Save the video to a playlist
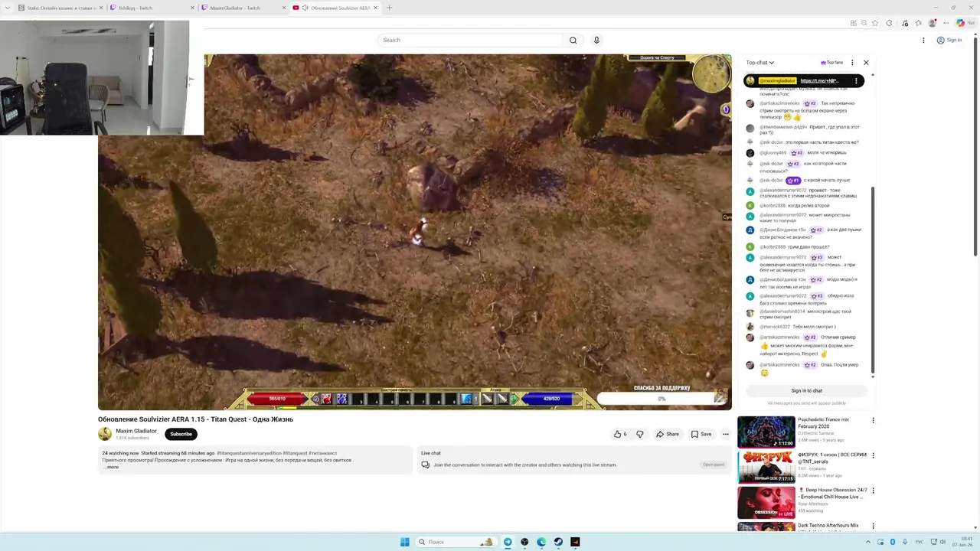This screenshot has width=980, height=551. coord(701,434)
